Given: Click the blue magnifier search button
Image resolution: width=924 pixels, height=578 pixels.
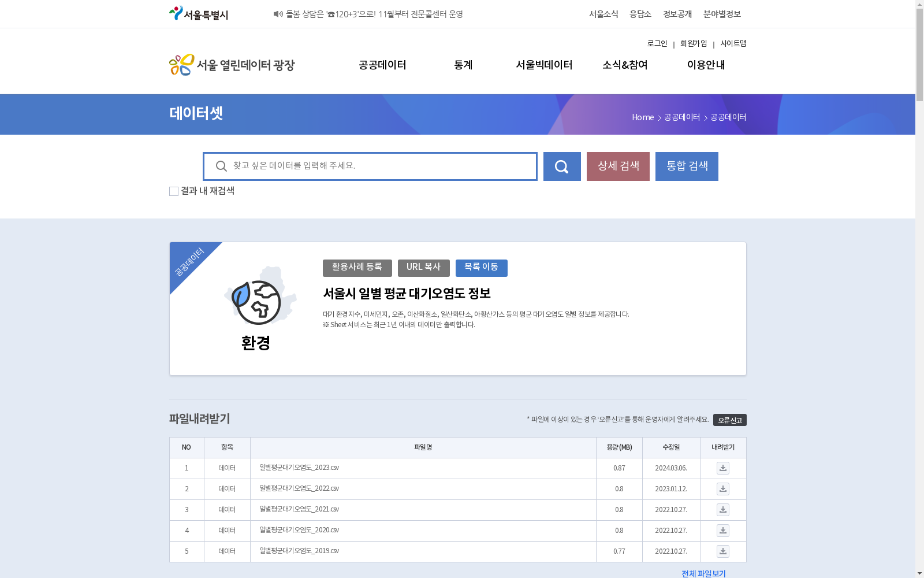Looking at the screenshot, I should pos(562,166).
